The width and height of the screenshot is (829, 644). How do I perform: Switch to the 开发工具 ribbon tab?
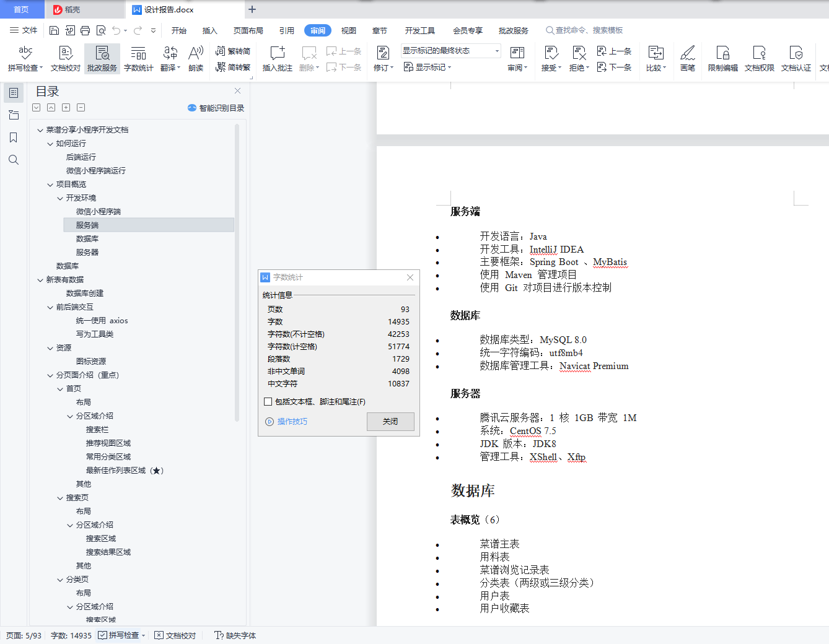tap(420, 30)
